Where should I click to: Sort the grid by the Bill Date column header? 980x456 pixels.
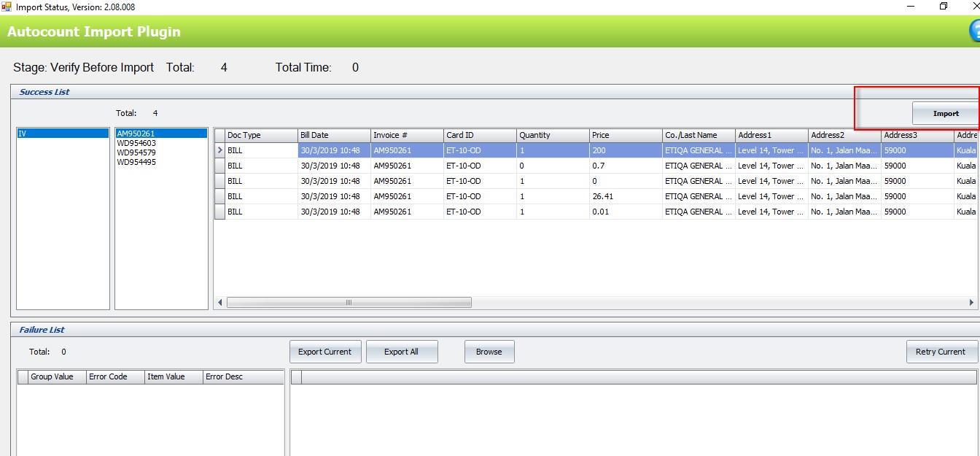click(333, 135)
